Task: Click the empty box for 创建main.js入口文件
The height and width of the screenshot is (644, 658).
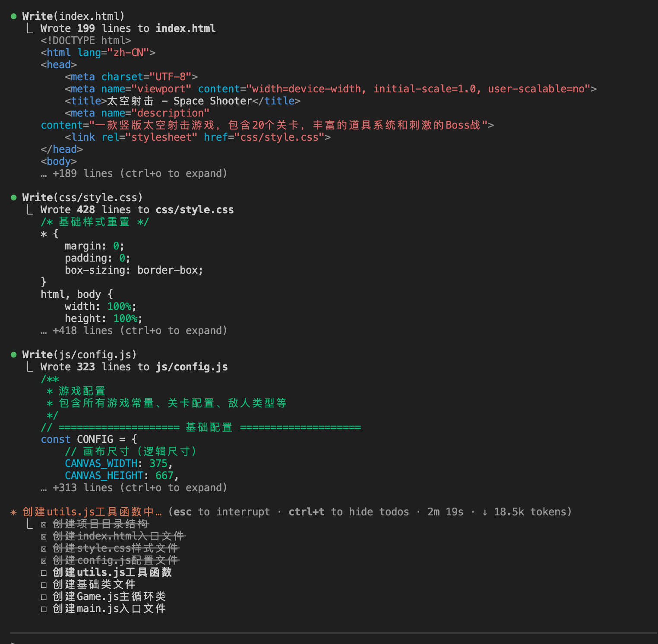Action: pos(44,609)
